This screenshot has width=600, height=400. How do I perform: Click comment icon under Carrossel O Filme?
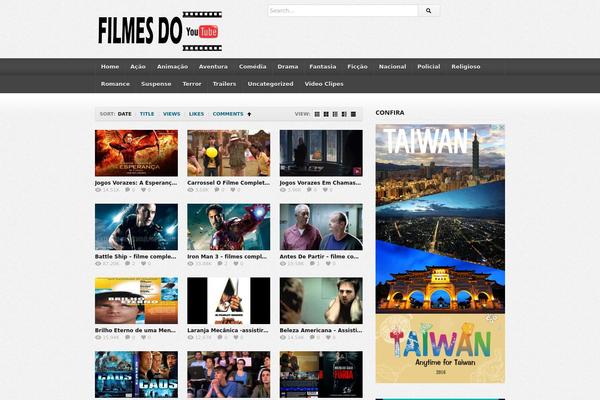click(x=217, y=190)
